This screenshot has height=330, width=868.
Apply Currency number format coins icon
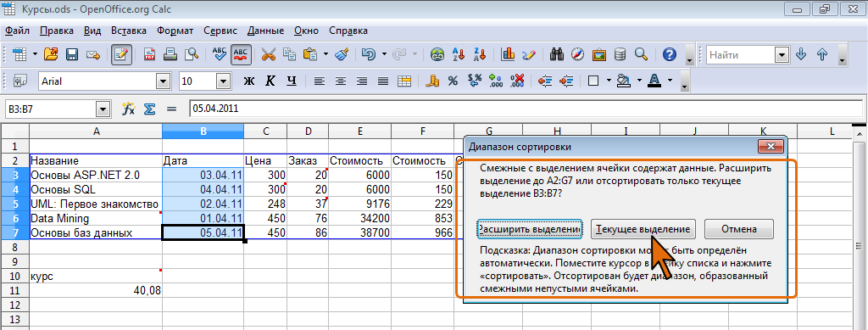tap(431, 81)
